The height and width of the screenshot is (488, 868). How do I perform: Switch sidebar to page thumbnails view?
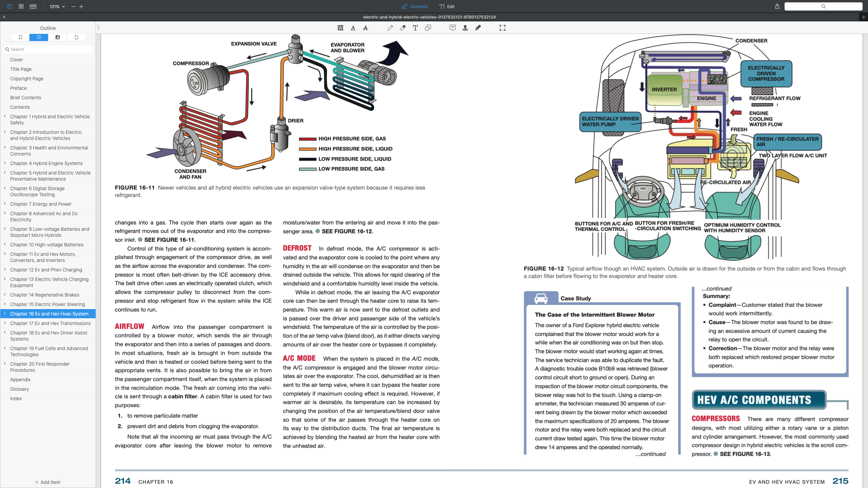pos(76,37)
